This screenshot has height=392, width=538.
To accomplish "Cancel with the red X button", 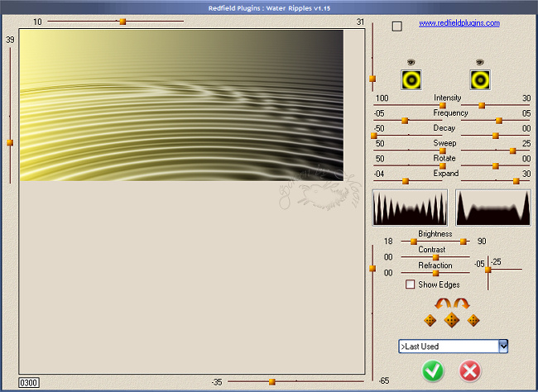I will 470,371.
